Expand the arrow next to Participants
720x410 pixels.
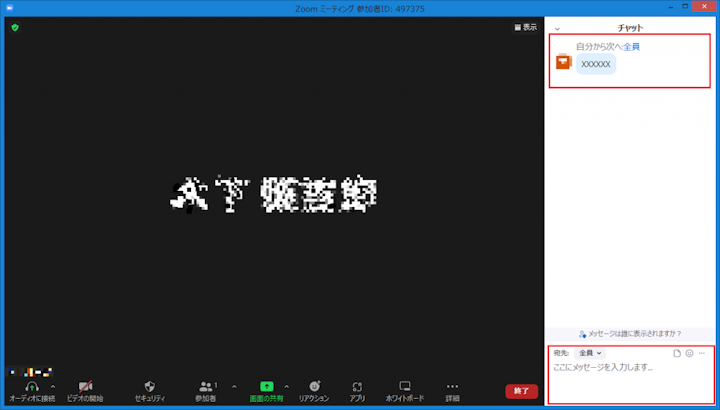[x=234, y=386]
